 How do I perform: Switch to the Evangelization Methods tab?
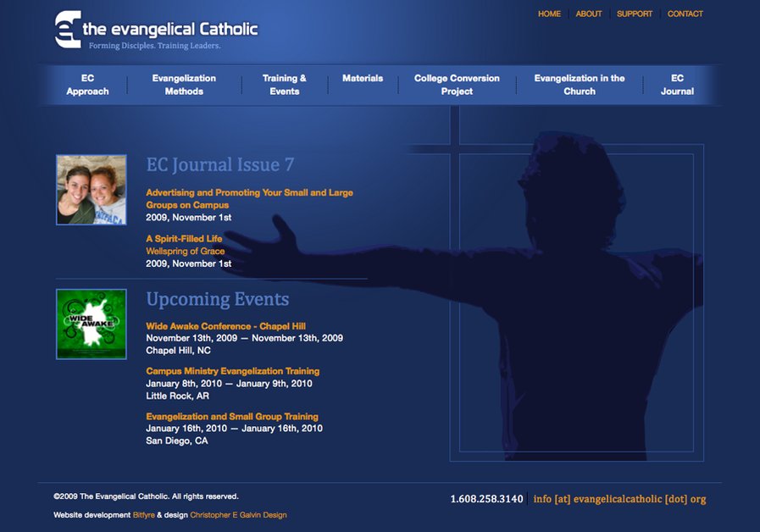click(x=185, y=84)
